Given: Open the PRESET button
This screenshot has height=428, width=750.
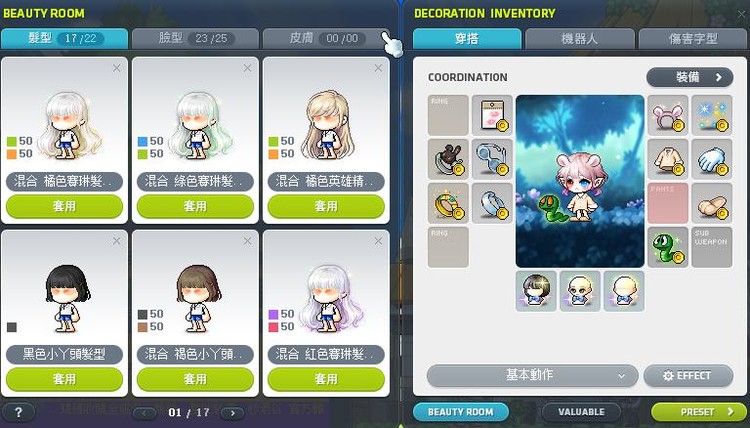Looking at the screenshot, I should (699, 412).
